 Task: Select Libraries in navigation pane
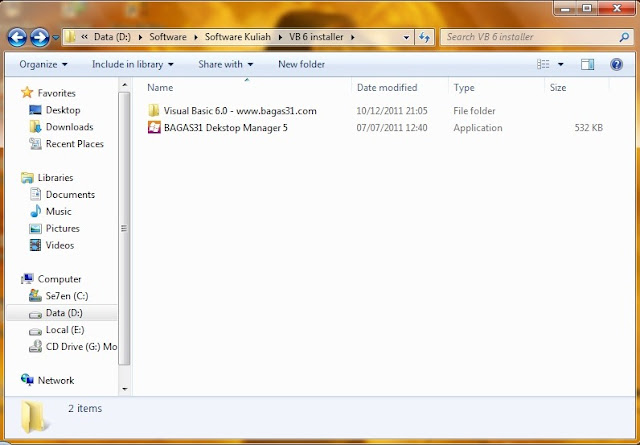[56, 178]
